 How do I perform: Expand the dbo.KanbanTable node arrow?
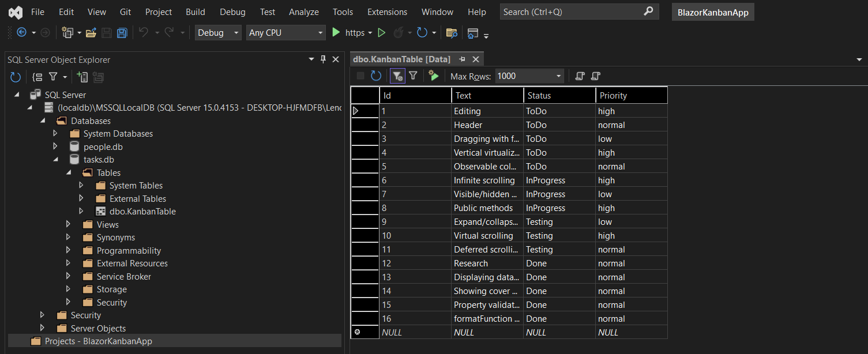coord(81,211)
